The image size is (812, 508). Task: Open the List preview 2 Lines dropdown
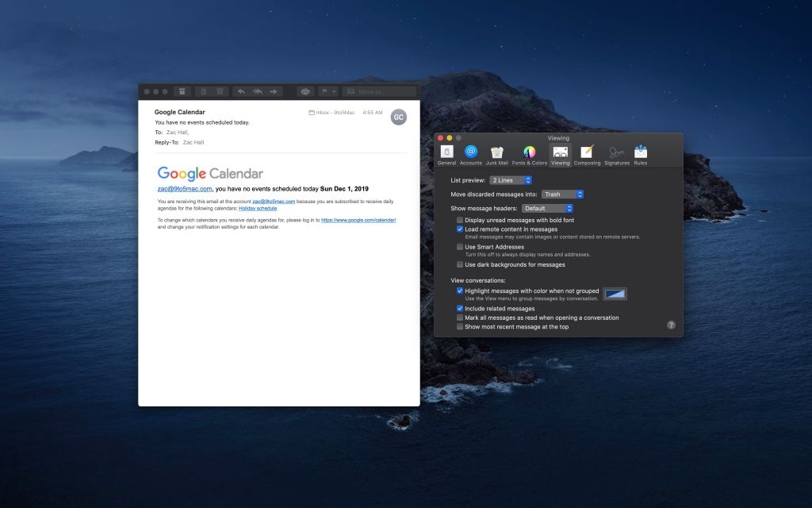click(x=511, y=180)
